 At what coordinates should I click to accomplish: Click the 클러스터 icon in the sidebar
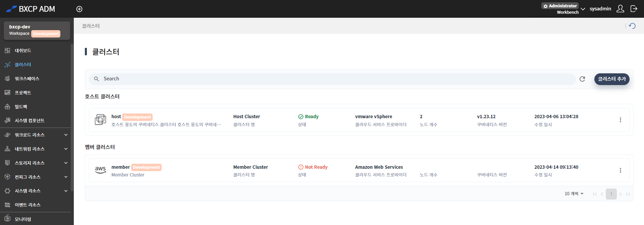pyautogui.click(x=7, y=65)
